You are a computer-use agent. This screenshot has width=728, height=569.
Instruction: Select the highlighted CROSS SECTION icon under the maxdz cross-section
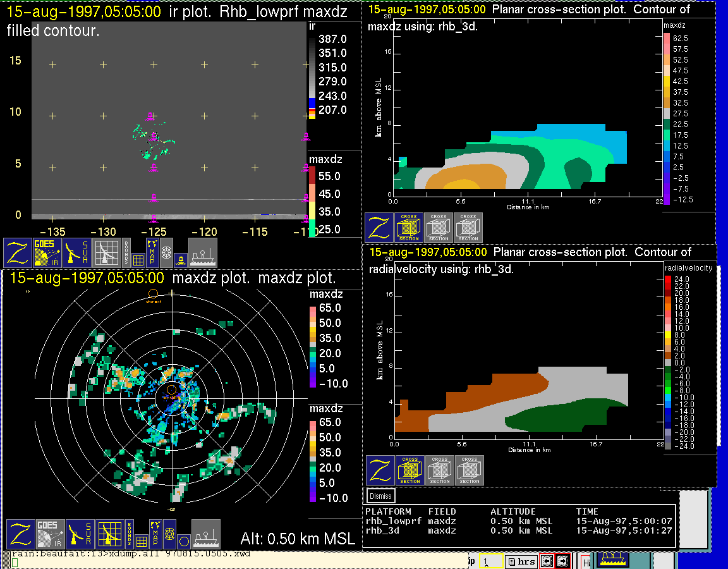(x=409, y=228)
